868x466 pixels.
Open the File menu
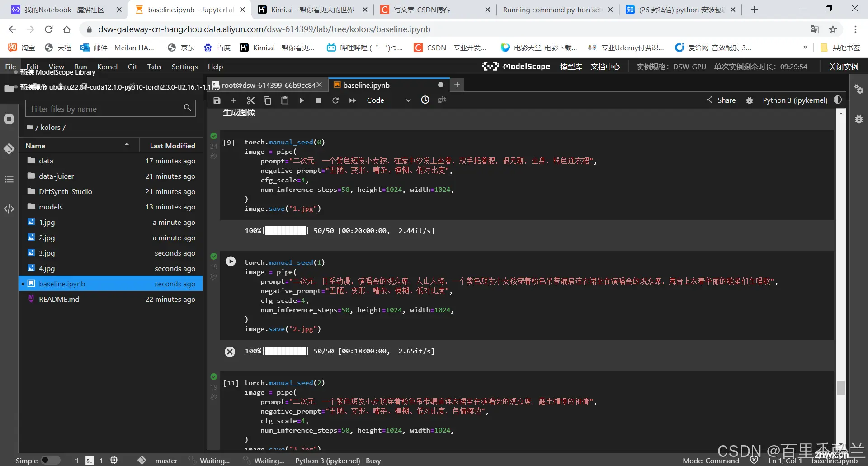point(10,67)
